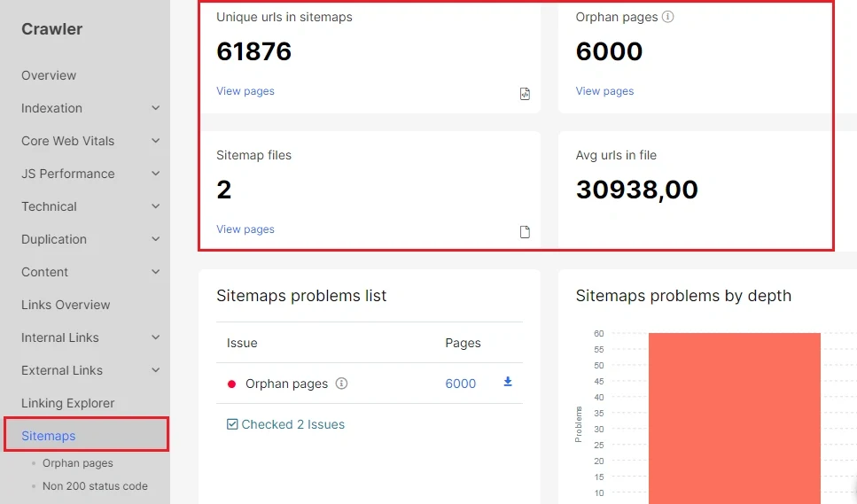857x504 pixels.
Task: Open Links Overview in sidebar
Action: click(66, 305)
